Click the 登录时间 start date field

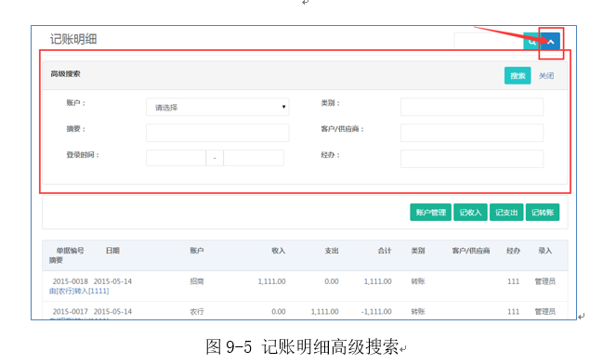click(x=177, y=158)
